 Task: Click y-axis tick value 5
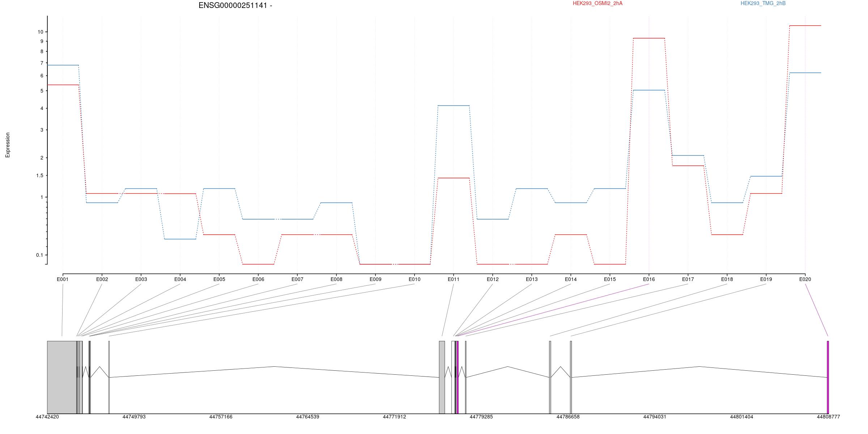pyautogui.click(x=42, y=91)
